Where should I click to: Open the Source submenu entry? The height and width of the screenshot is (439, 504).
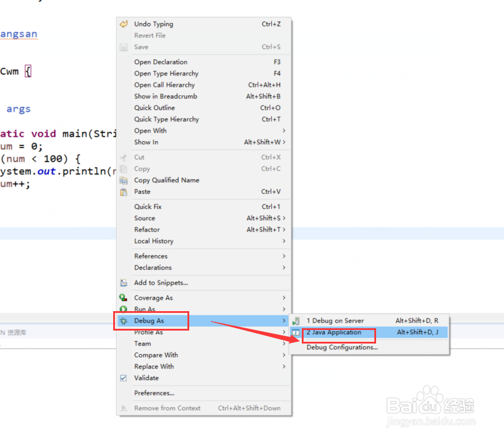click(x=204, y=218)
